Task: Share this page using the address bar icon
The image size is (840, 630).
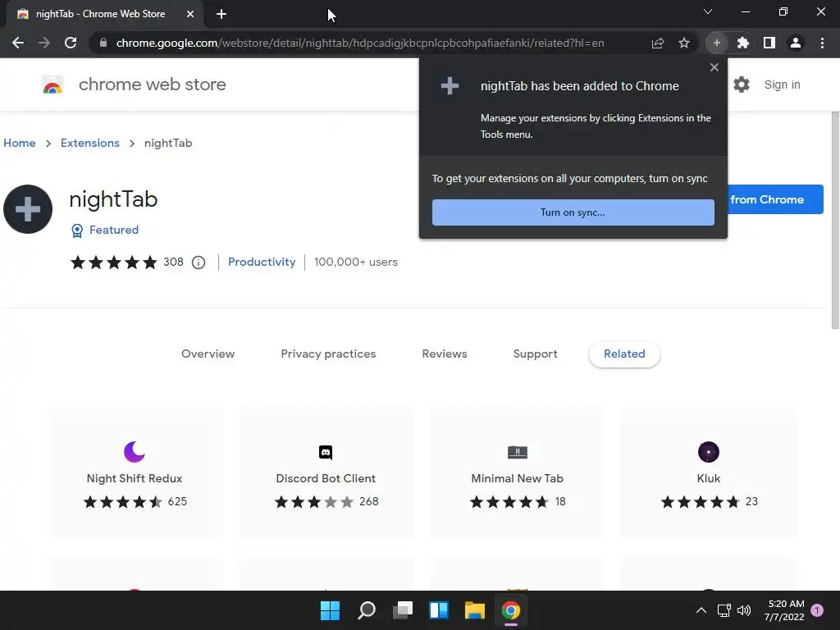Action: click(x=658, y=43)
